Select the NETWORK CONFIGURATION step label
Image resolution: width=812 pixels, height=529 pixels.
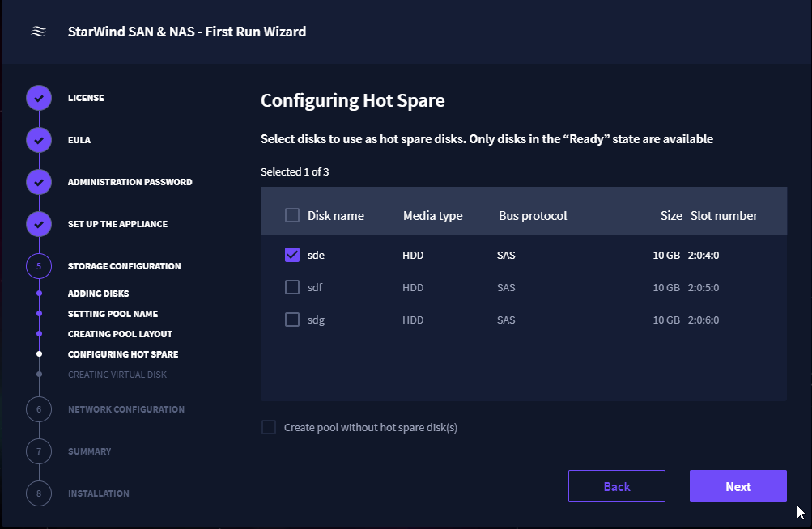[125, 409]
